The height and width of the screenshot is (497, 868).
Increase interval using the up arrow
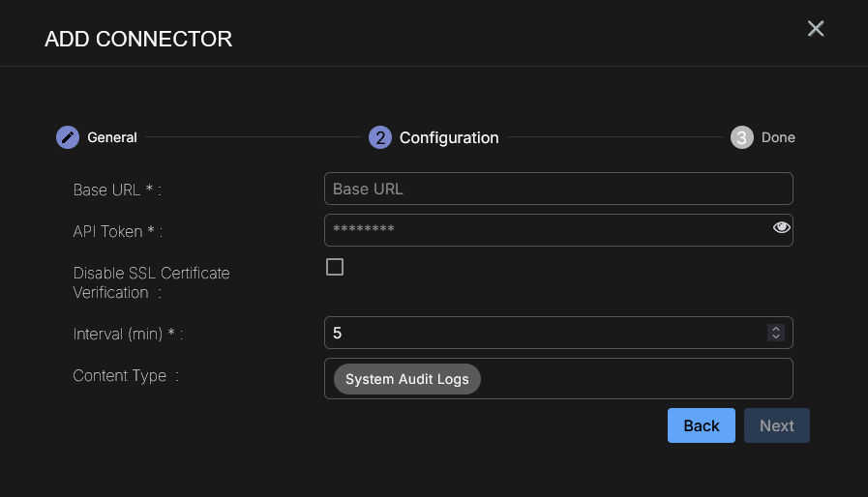coord(775,329)
